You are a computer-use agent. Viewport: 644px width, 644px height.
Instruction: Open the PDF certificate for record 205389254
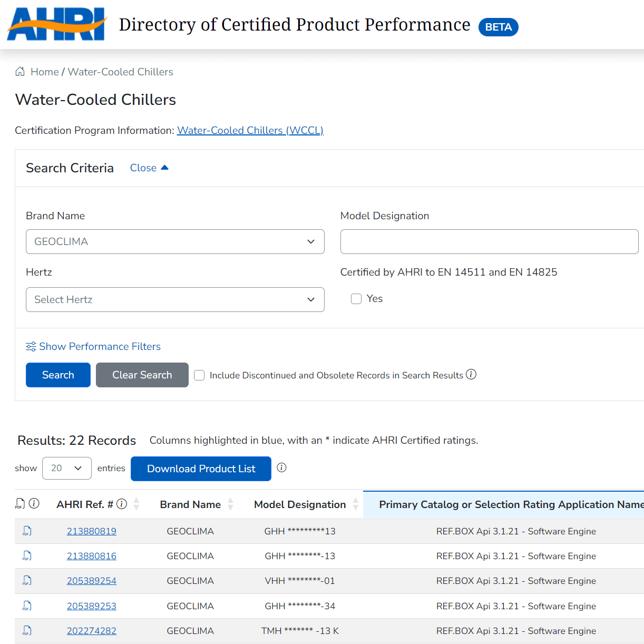[26, 581]
